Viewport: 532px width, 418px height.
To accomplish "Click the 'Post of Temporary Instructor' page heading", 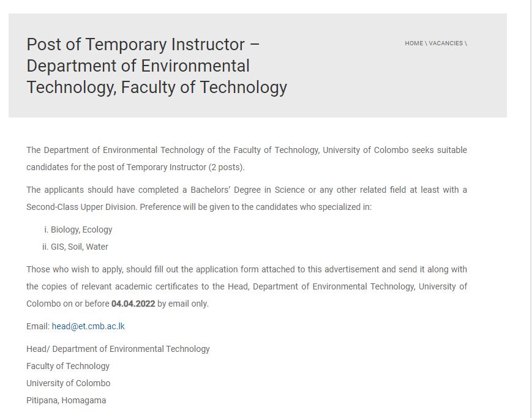I will pos(157,66).
